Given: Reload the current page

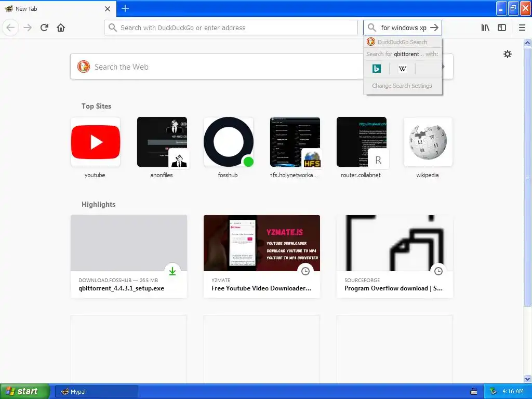Looking at the screenshot, I should pos(44,28).
